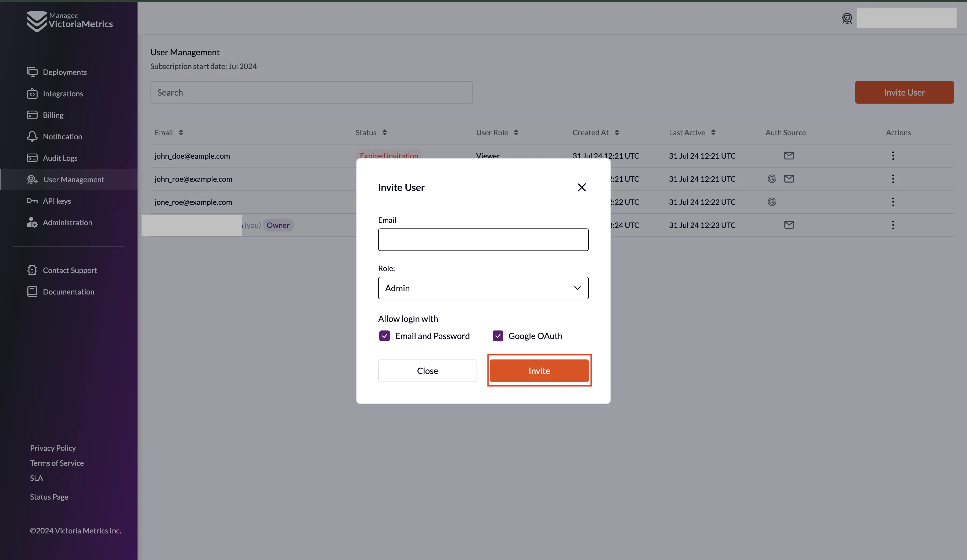Click the User Management sidebar icon

click(x=31, y=179)
